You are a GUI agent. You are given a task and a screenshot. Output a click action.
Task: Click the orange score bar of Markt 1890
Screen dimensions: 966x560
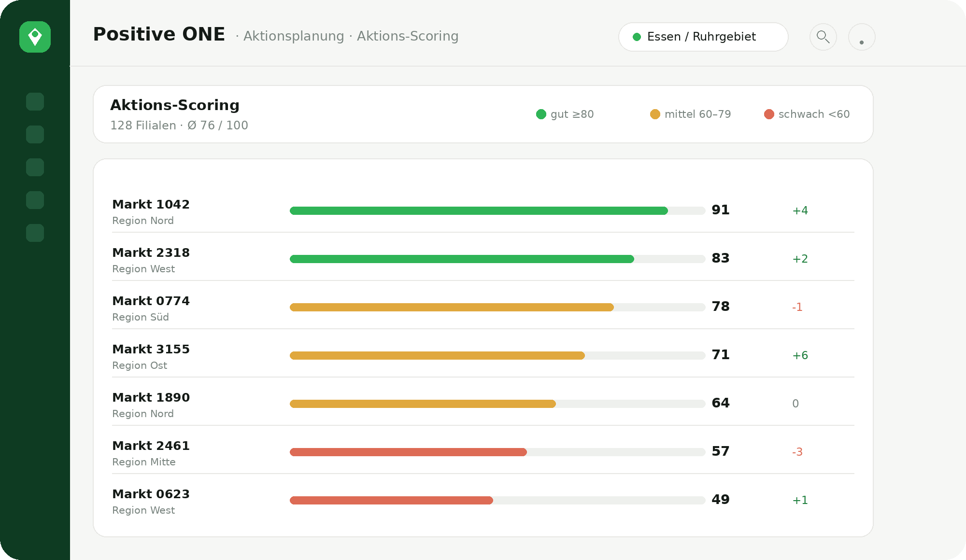(423, 404)
